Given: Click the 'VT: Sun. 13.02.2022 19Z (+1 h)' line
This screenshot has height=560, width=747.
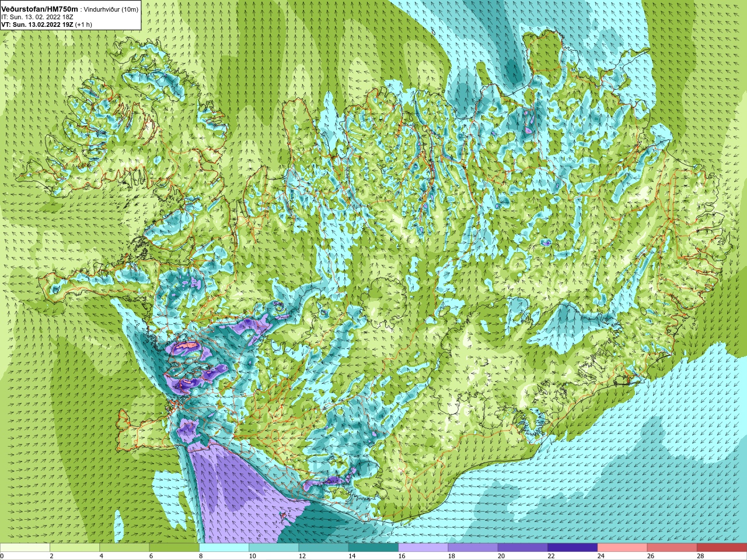Looking at the screenshot, I should (x=47, y=24).
